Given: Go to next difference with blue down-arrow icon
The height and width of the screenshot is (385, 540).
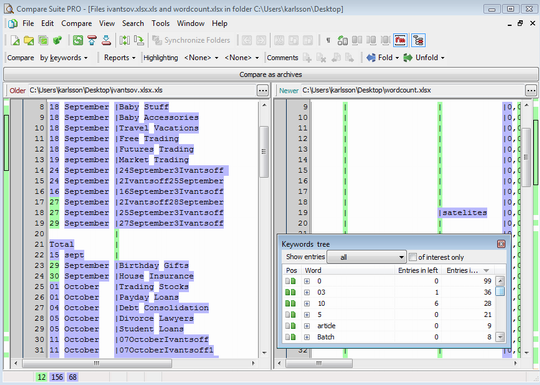Looking at the screenshot, I should point(106,40).
